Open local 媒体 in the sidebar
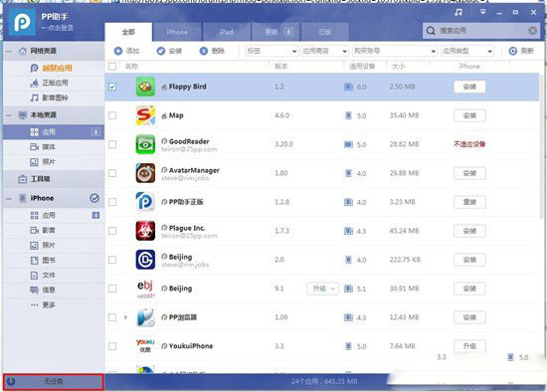 [x=54, y=147]
